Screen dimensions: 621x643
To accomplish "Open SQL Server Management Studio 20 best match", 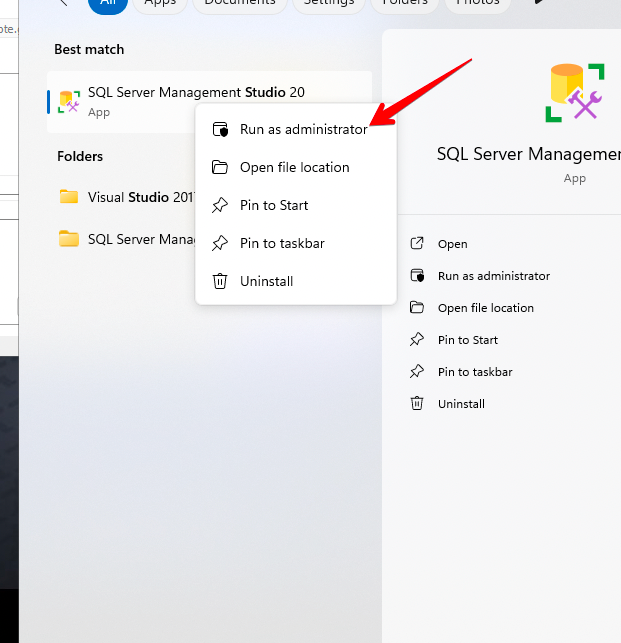I will point(209,102).
